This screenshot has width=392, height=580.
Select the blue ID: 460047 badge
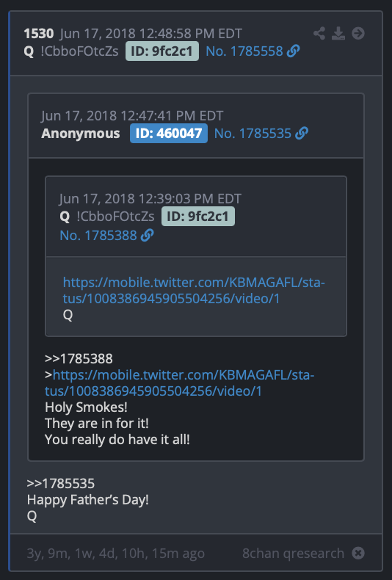click(x=169, y=133)
